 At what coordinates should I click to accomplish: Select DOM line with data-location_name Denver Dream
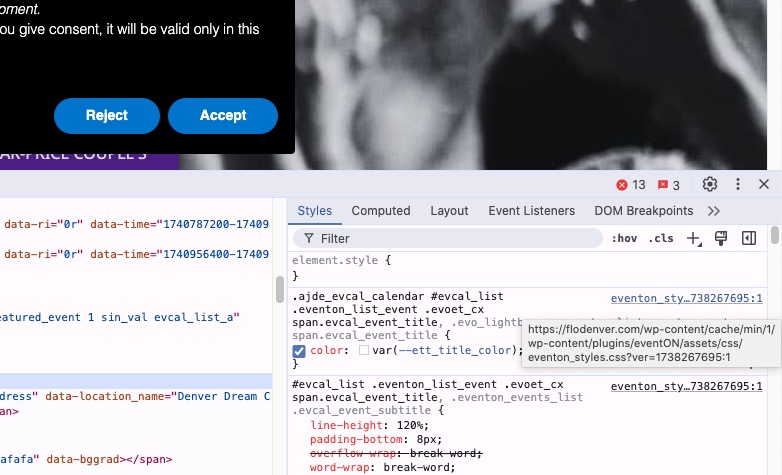[x=136, y=396]
